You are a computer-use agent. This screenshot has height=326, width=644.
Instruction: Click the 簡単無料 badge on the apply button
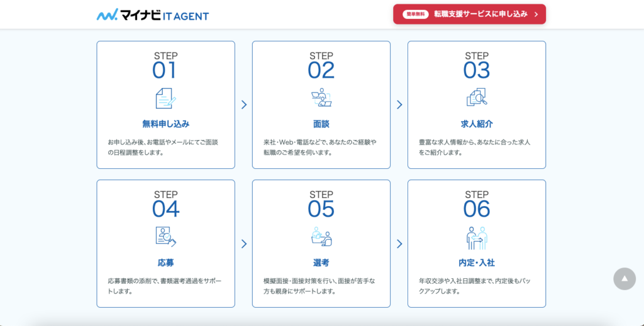(415, 14)
